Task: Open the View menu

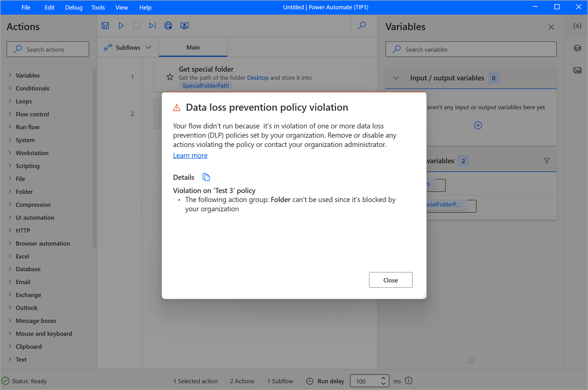Action: pyautogui.click(x=122, y=7)
